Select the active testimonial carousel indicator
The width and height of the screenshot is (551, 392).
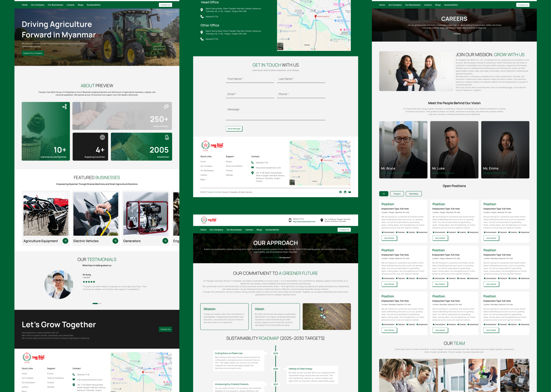pos(95,303)
